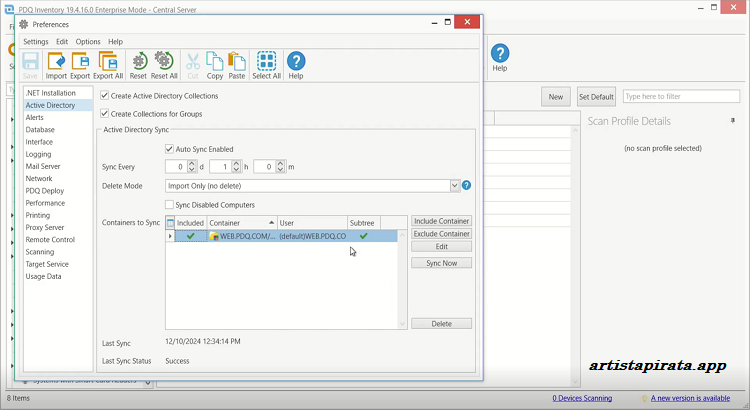Increase the Sync Every days value

coord(192,164)
